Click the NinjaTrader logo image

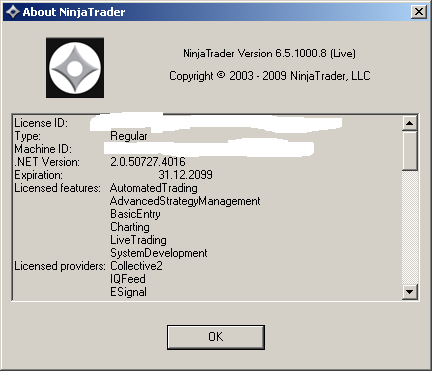pos(75,68)
